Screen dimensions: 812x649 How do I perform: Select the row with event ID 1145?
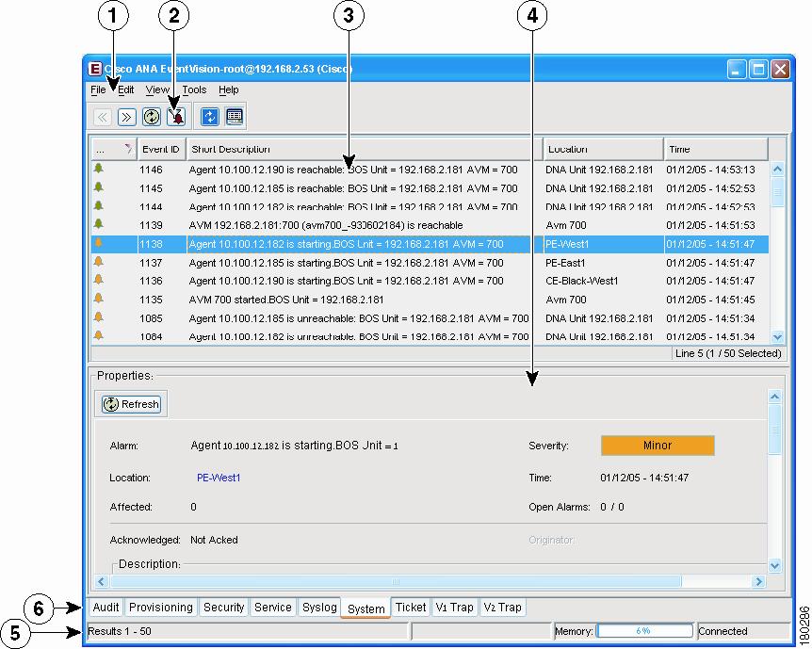tap(430, 188)
